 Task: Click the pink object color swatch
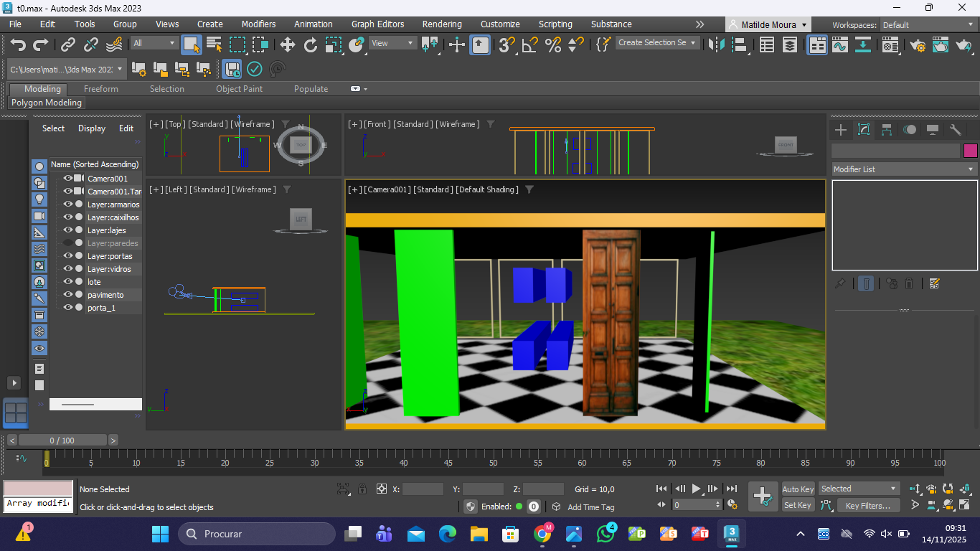970,151
